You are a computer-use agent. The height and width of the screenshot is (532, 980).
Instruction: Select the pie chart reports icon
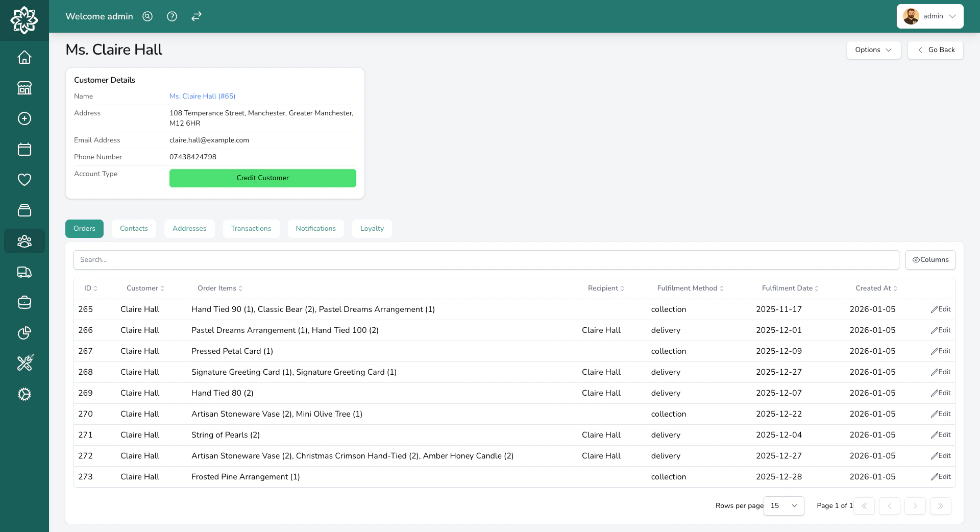(24, 333)
